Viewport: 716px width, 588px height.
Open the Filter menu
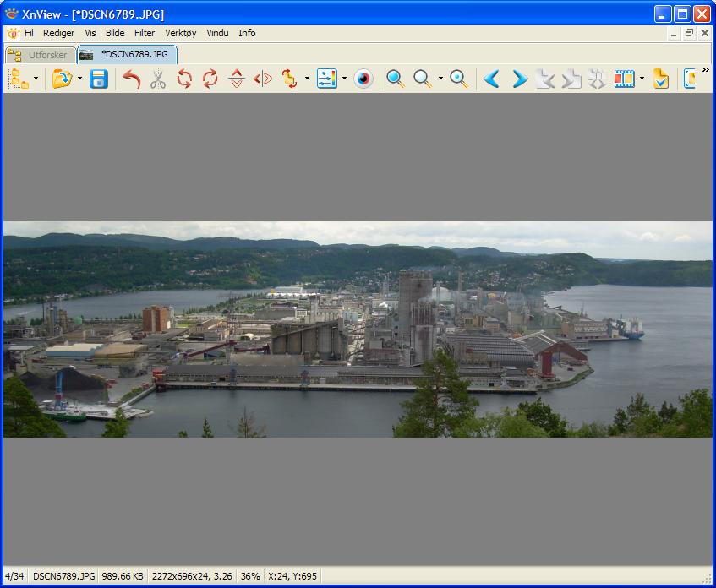(x=145, y=33)
